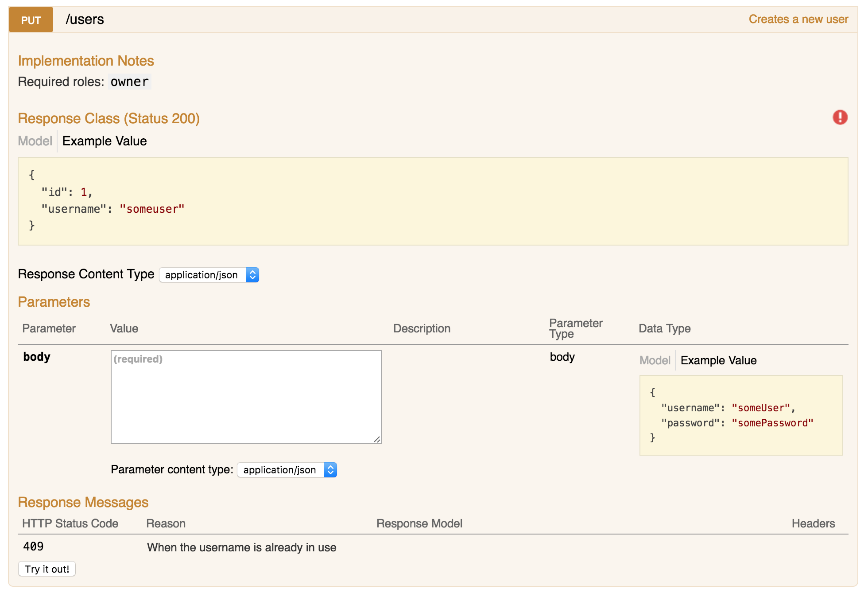Click the Response Content Type arrow stepper
Viewport: 868px width, 601px height.
click(252, 275)
